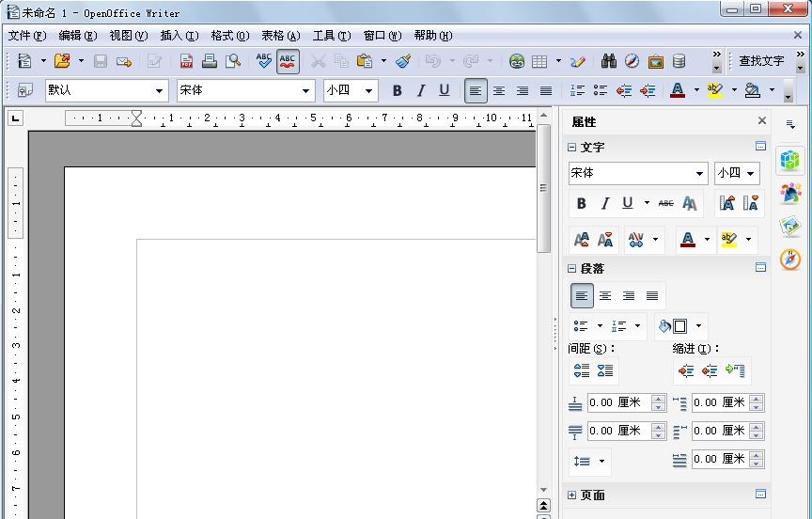The height and width of the screenshot is (519, 812).
Task: Center text in the formatting toolbar
Action: pyautogui.click(x=499, y=90)
